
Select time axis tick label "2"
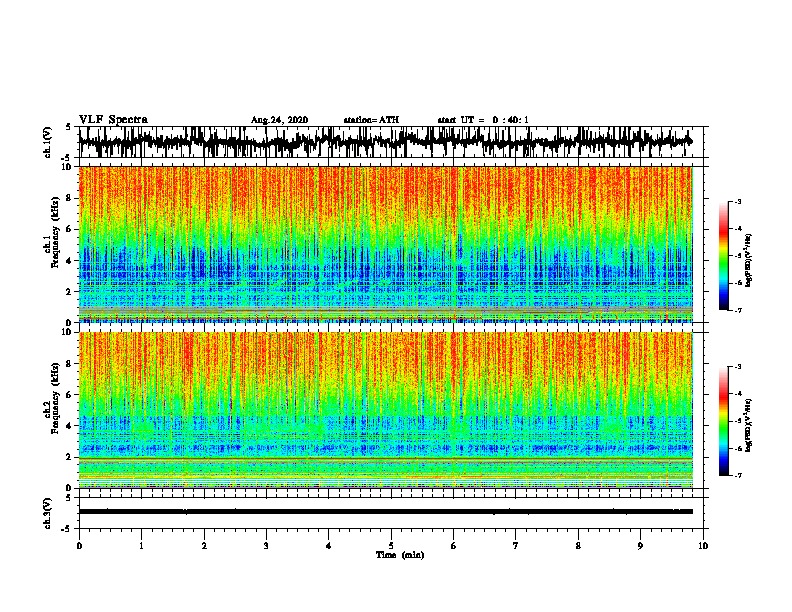pos(204,546)
